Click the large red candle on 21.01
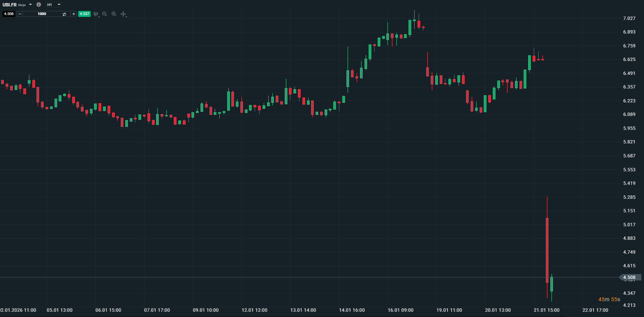Screen dimensions: 644x317 pos(547,248)
